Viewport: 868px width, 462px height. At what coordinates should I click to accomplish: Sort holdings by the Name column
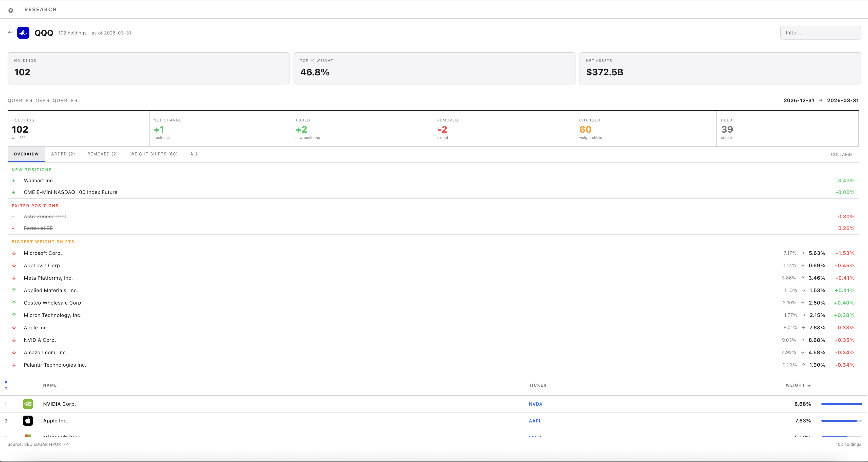pos(50,385)
